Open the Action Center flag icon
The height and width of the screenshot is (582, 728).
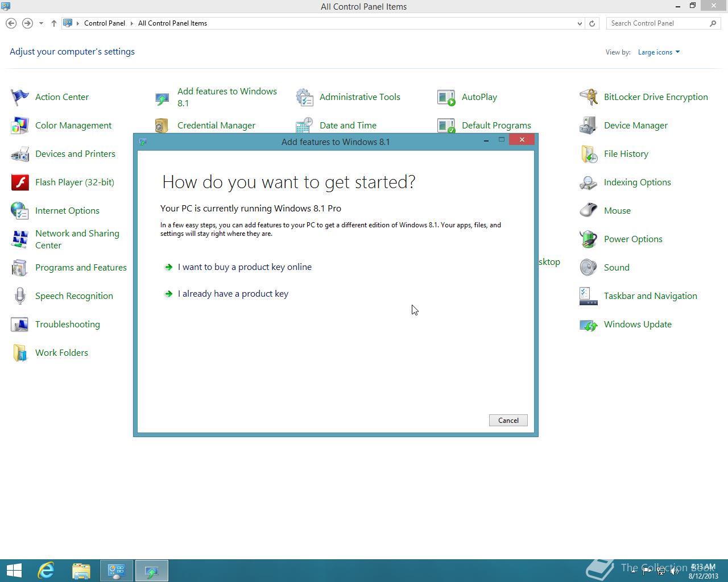click(20, 97)
